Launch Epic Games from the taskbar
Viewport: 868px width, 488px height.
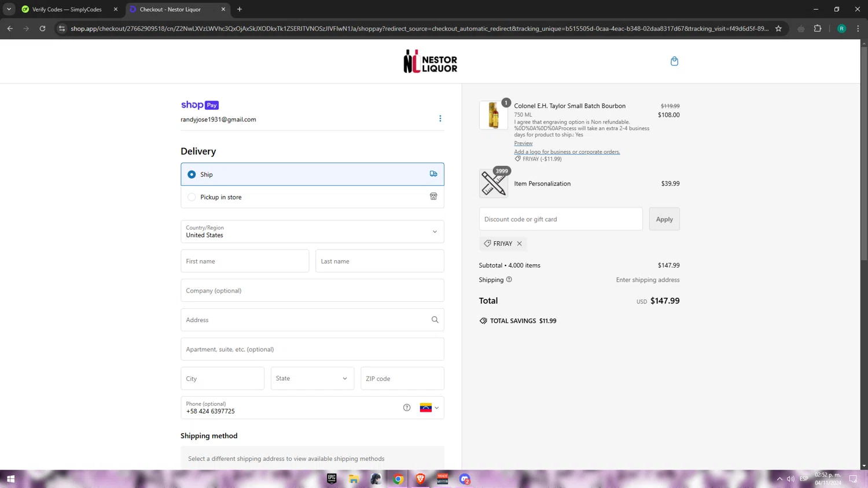332,479
